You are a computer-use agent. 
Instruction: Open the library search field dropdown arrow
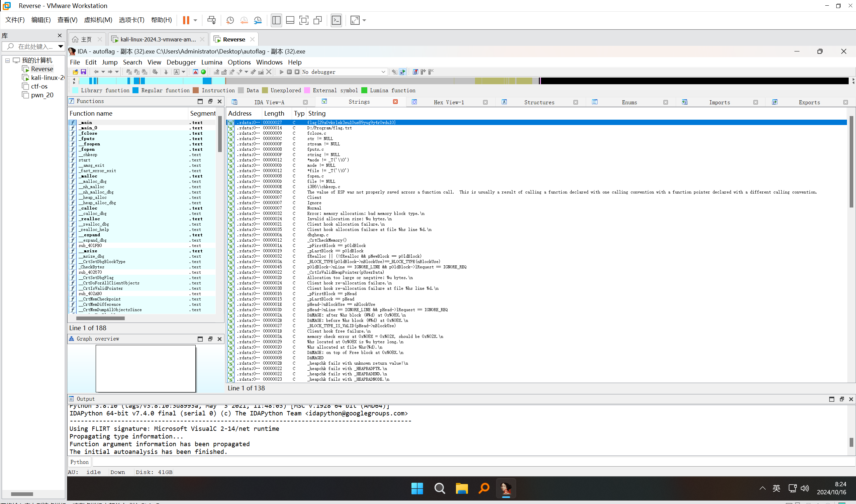[x=61, y=46]
